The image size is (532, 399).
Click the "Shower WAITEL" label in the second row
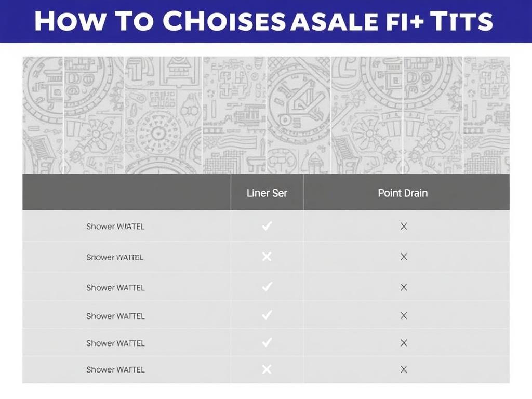[x=115, y=257]
